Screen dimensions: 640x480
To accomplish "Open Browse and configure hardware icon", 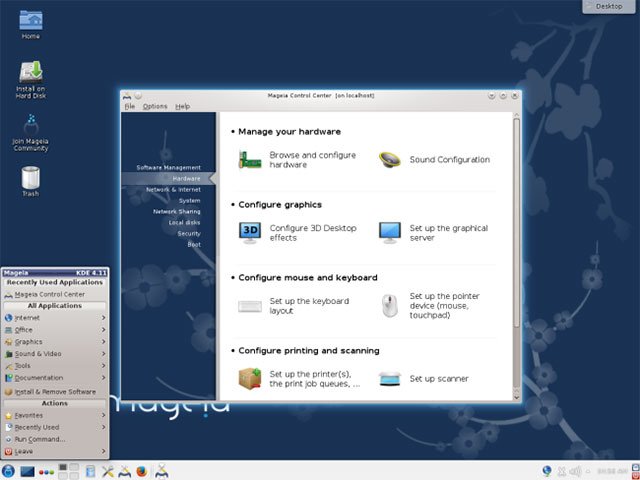I will (x=250, y=160).
